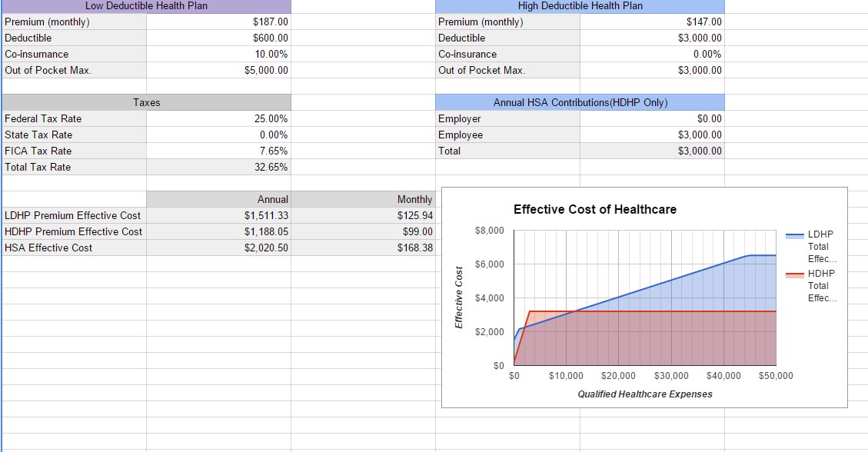This screenshot has height=452, width=868.
Task: Select the Taxes section header cell
Action: coord(146,102)
